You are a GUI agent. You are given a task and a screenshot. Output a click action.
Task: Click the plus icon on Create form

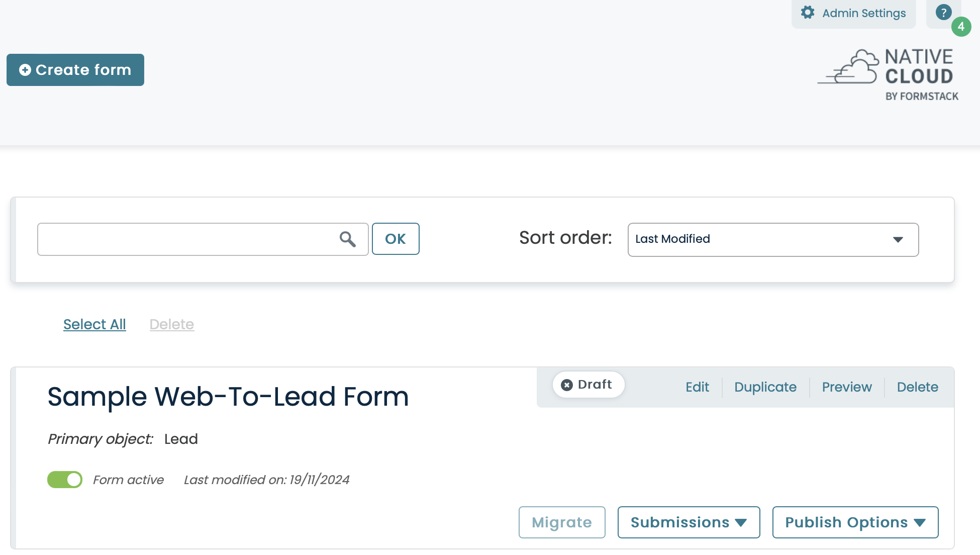click(x=25, y=70)
